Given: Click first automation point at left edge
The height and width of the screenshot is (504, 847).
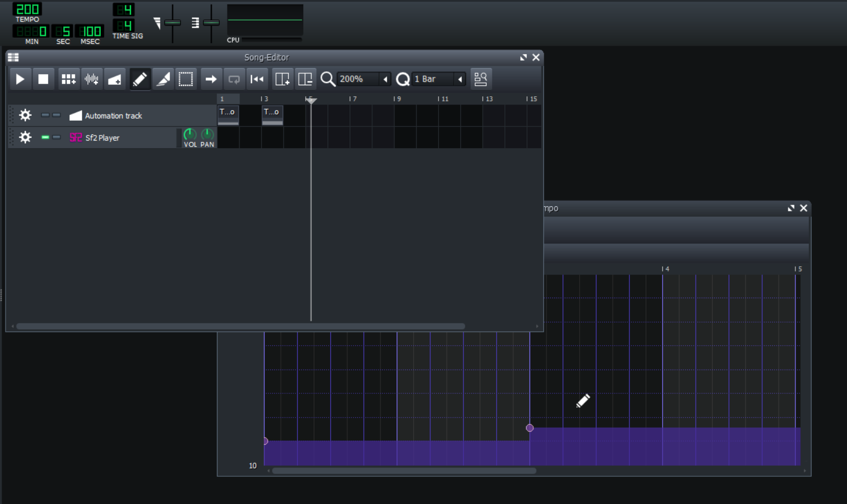Looking at the screenshot, I should point(266,441).
